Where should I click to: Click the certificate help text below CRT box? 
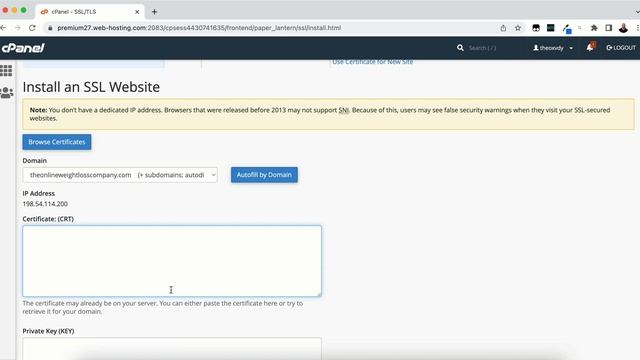tap(162, 307)
